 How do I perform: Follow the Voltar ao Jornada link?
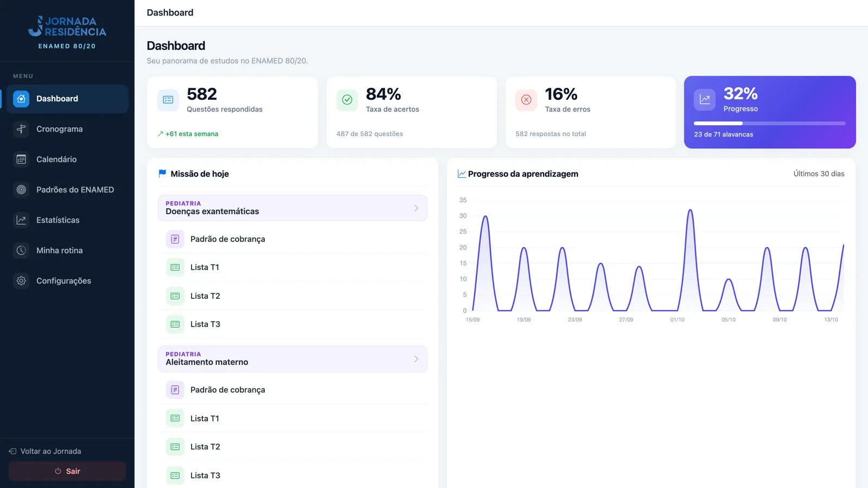[x=45, y=451]
